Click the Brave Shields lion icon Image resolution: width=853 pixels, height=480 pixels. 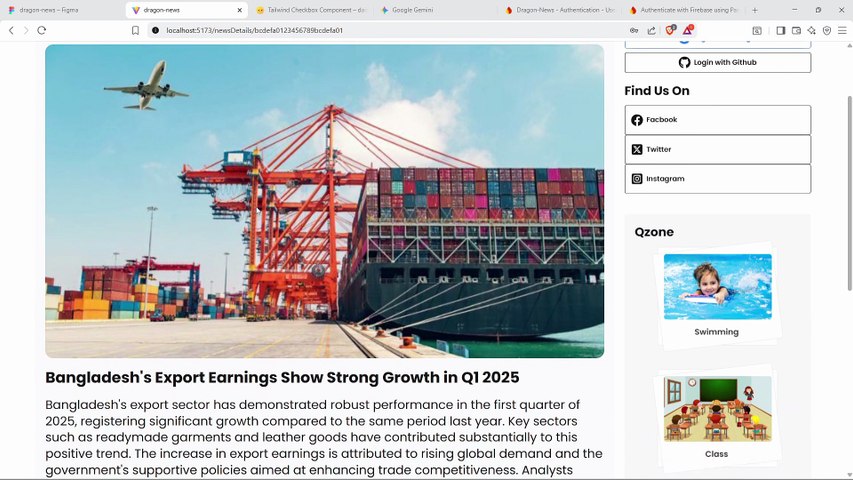click(x=670, y=30)
